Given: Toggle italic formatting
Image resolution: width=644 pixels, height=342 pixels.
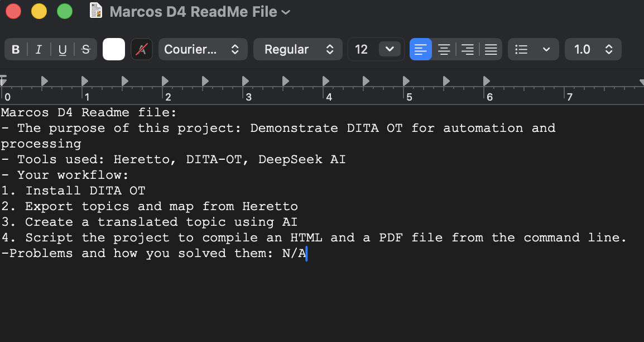Looking at the screenshot, I should (x=39, y=49).
